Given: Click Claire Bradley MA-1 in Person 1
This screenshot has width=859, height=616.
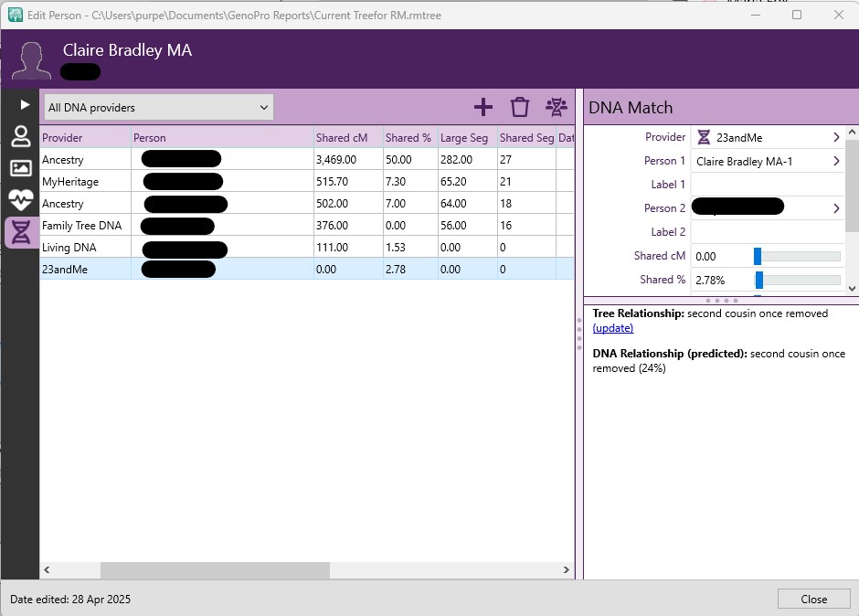Looking at the screenshot, I should click(744, 161).
